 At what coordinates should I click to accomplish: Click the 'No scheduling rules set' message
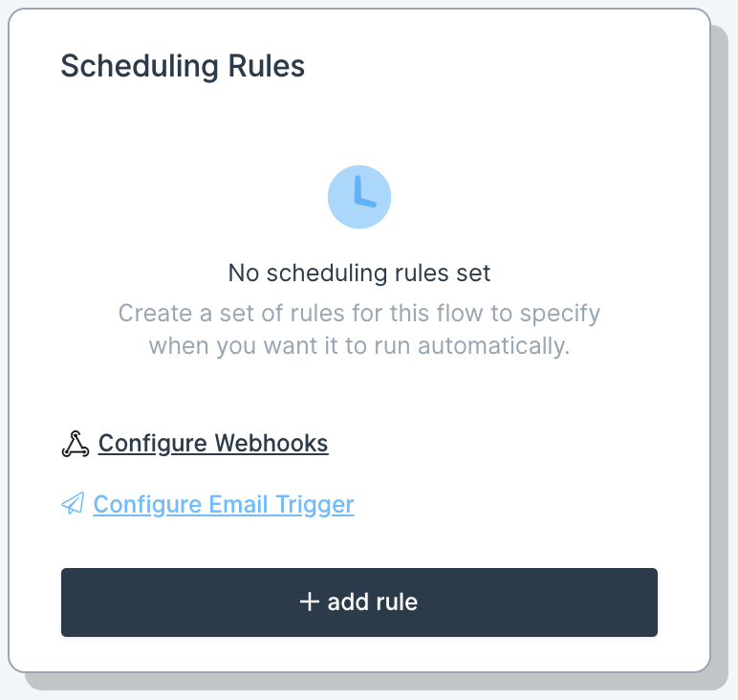point(359,273)
